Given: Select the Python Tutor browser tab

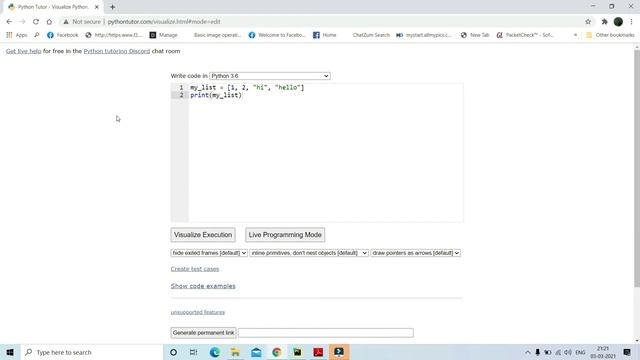Looking at the screenshot, I should 53,7.
